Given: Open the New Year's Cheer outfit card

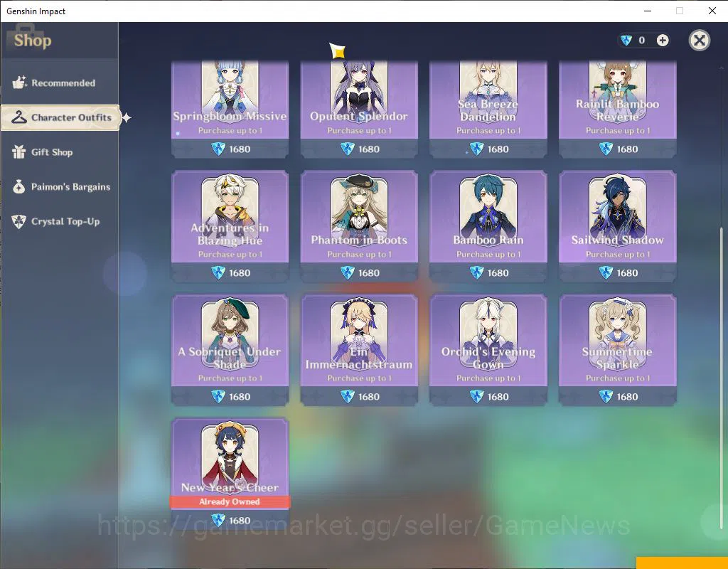Looking at the screenshot, I should 230,474.
